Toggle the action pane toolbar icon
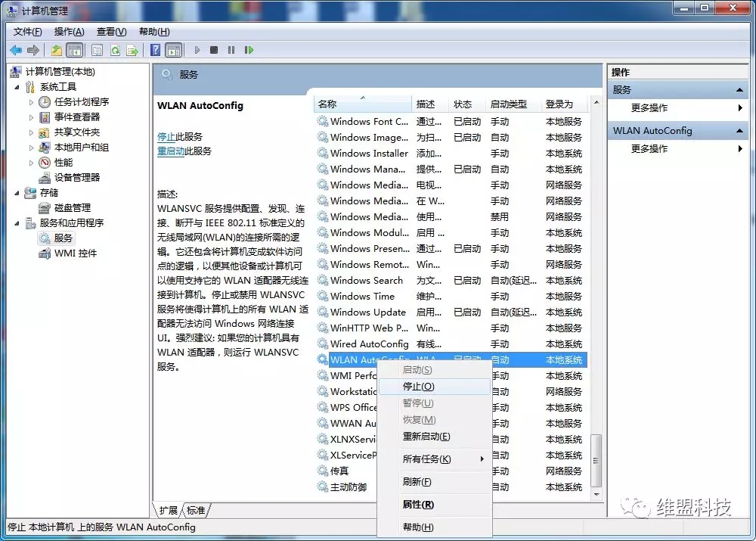The image size is (756, 541). tap(174, 50)
